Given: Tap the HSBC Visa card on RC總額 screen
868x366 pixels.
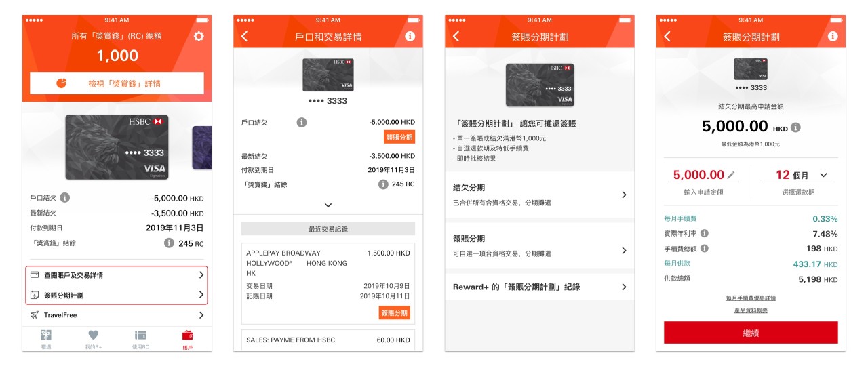Looking at the screenshot, I should 117,147.
